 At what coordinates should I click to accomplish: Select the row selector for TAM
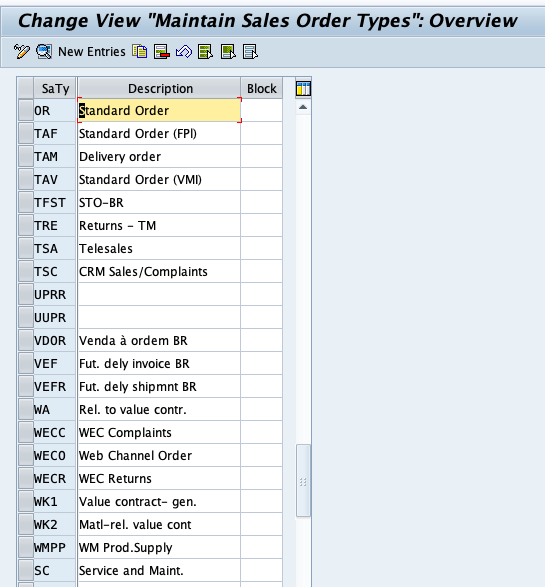[26, 156]
